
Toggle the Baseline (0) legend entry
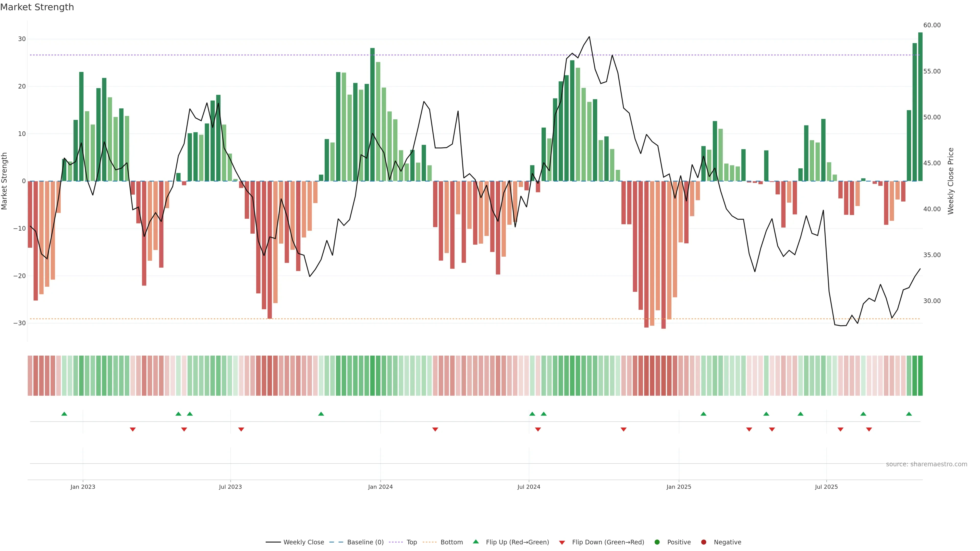coord(365,542)
